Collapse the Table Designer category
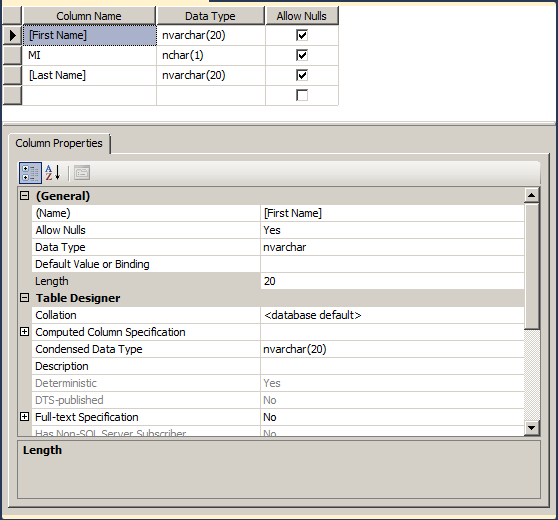558x520 pixels. click(24, 298)
